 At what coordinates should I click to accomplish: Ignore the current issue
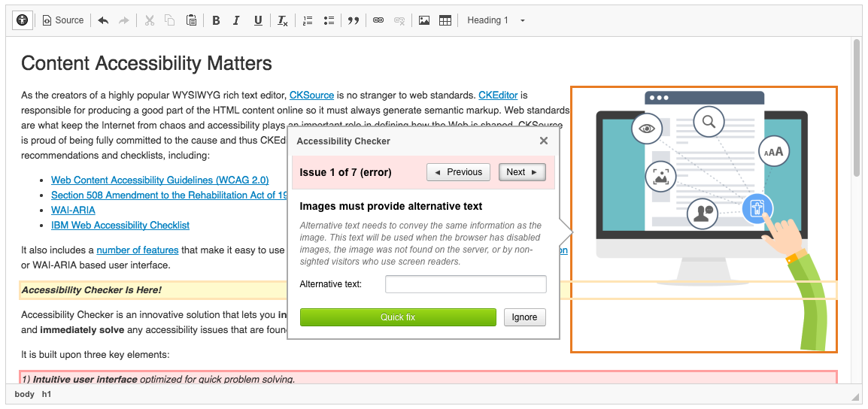[524, 317]
